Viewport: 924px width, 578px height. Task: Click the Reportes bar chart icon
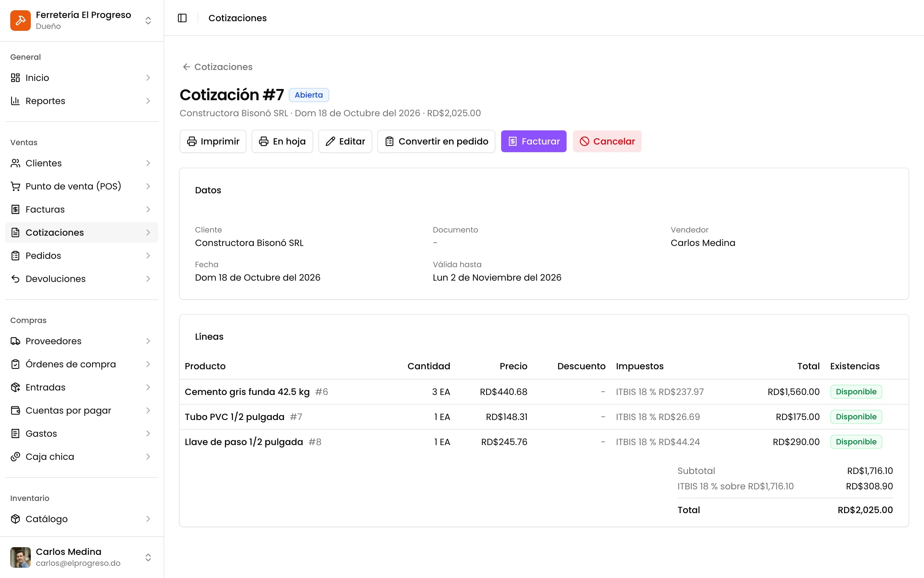(15, 101)
